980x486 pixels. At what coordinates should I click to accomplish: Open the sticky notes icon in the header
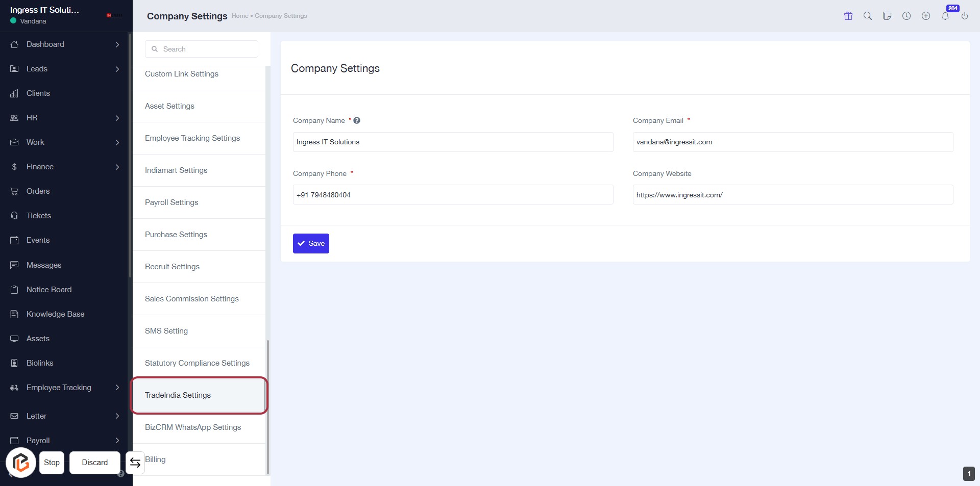pos(887,16)
